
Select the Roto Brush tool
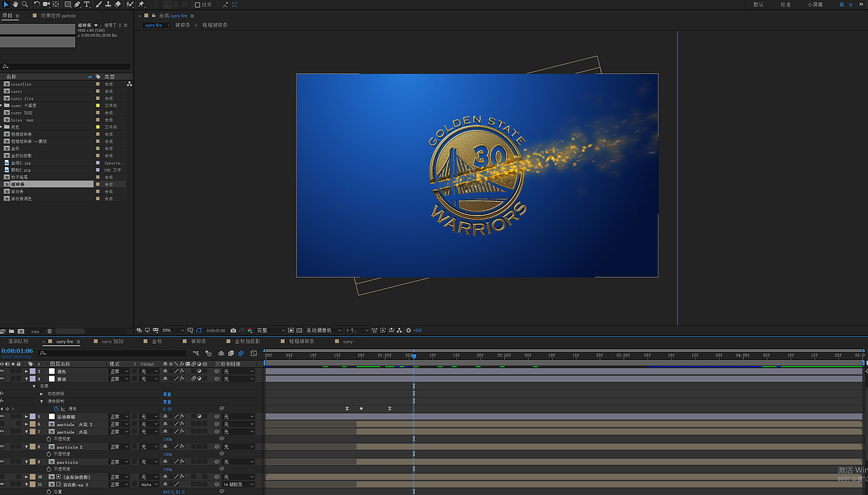[x=131, y=4]
